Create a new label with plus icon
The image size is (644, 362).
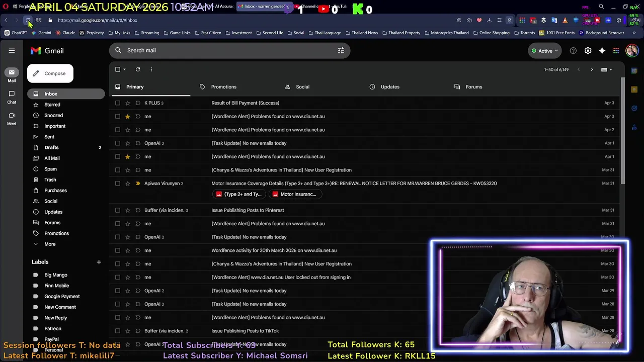pyautogui.click(x=99, y=262)
